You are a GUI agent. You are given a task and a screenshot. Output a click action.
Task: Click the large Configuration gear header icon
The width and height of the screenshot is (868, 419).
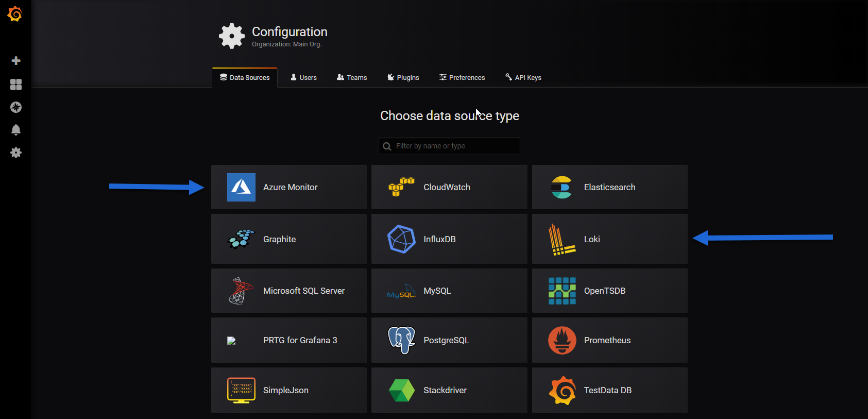pyautogui.click(x=232, y=36)
